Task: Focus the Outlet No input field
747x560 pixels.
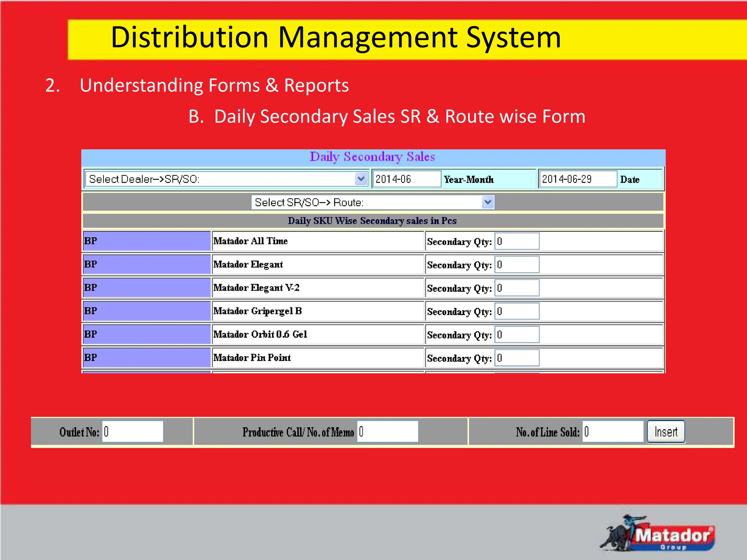Action: click(132, 432)
